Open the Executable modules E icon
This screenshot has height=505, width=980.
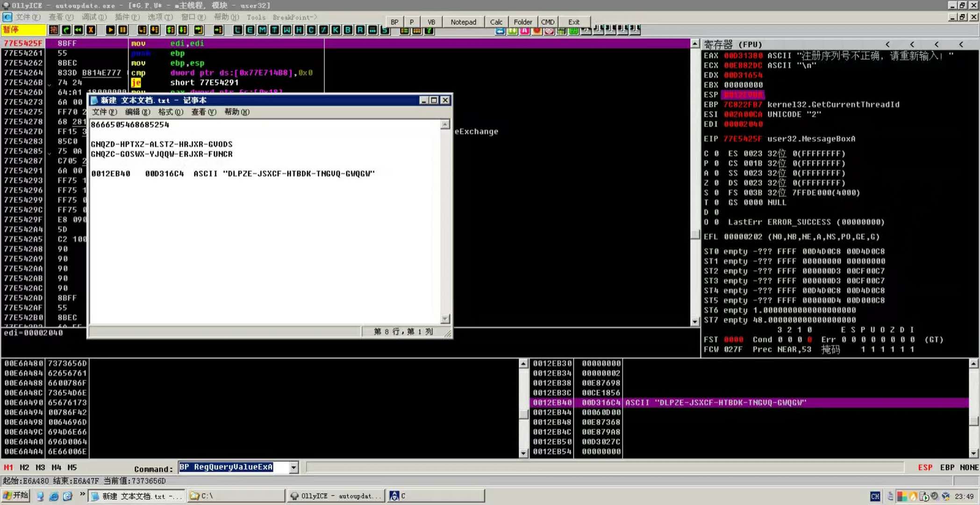click(250, 30)
